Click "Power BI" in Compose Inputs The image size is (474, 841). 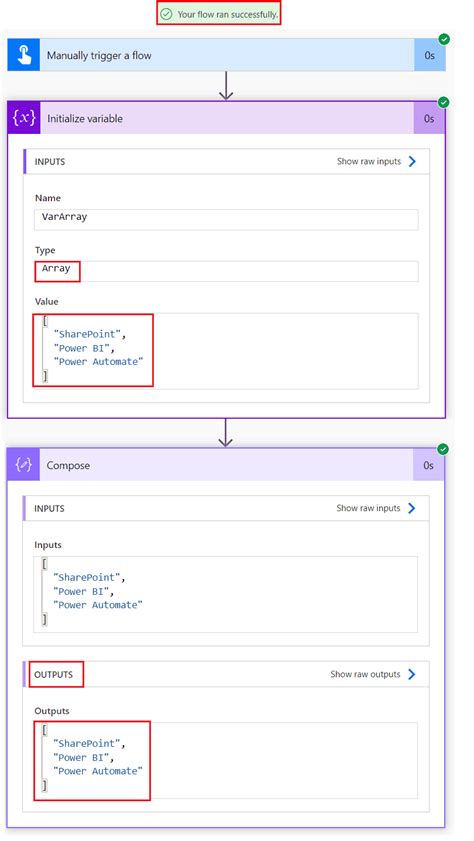(82, 592)
